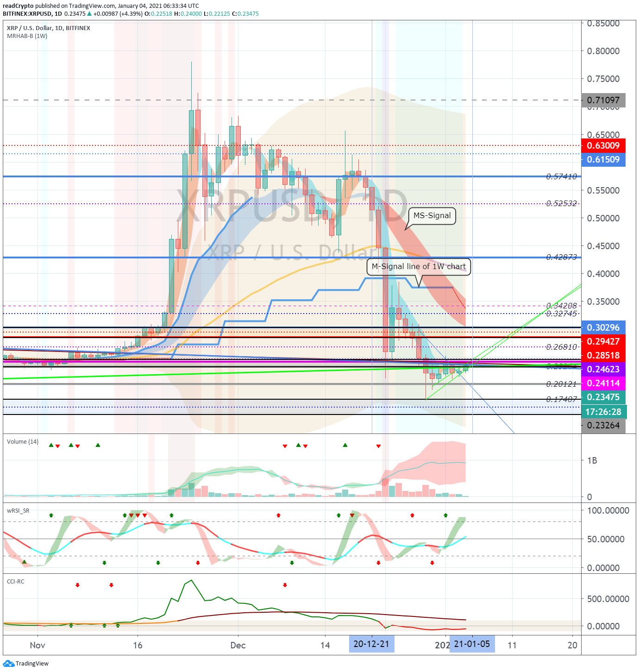The image size is (639, 672).
Task: Click the Dec label on time axis
Action: [x=238, y=645]
